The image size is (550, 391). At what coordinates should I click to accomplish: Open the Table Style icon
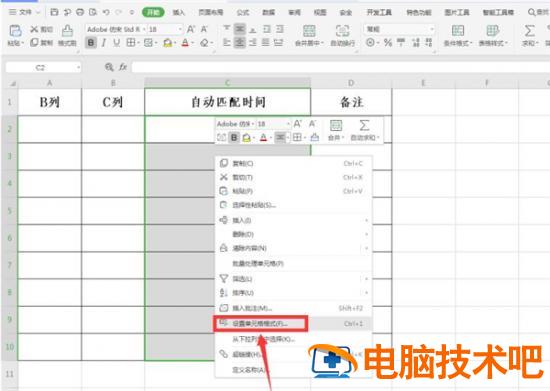tap(492, 31)
